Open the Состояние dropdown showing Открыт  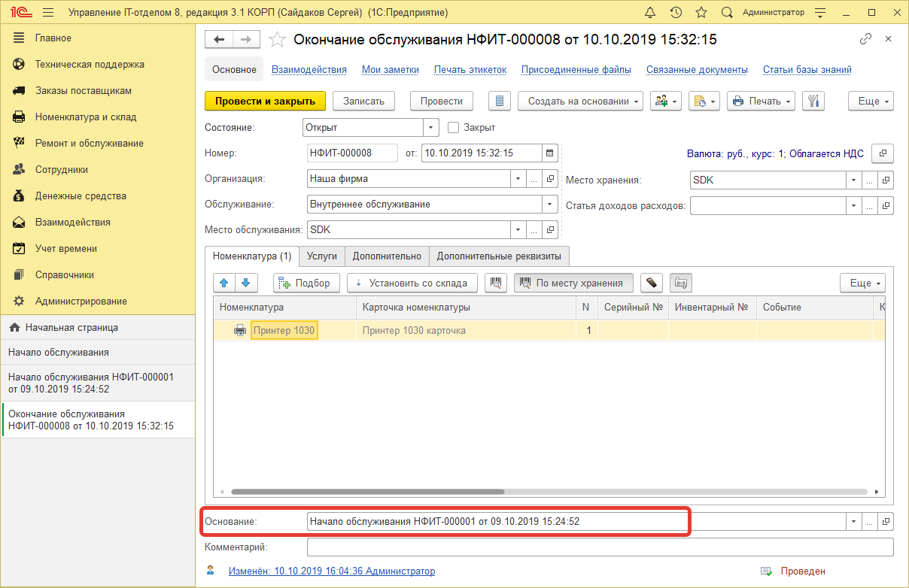coord(430,127)
